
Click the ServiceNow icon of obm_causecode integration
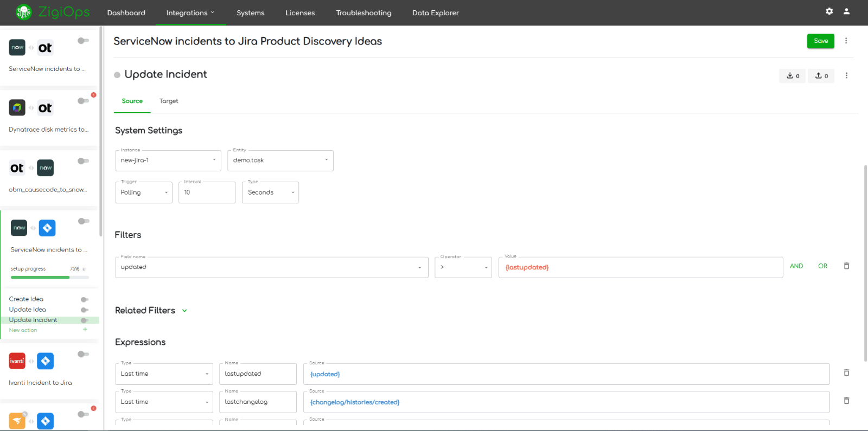coord(46,168)
